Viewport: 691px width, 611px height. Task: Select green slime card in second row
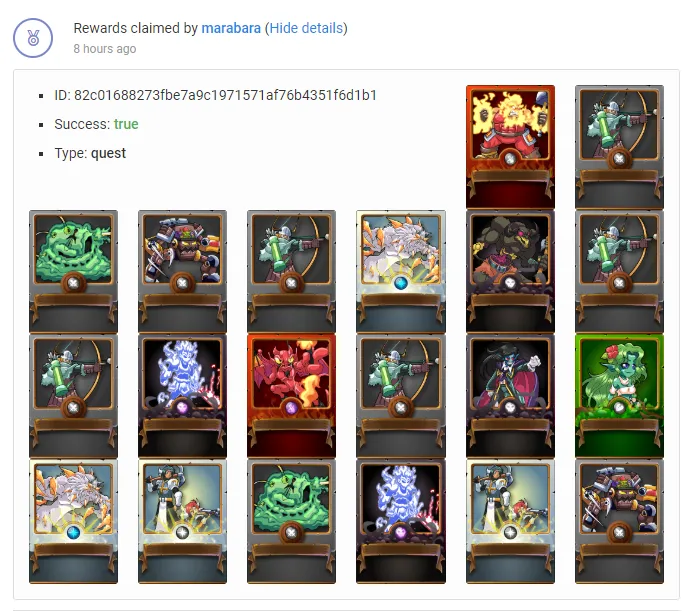click(73, 272)
